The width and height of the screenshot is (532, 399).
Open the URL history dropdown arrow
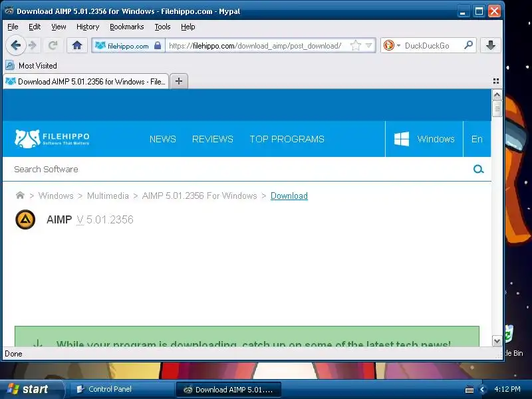[x=369, y=45]
